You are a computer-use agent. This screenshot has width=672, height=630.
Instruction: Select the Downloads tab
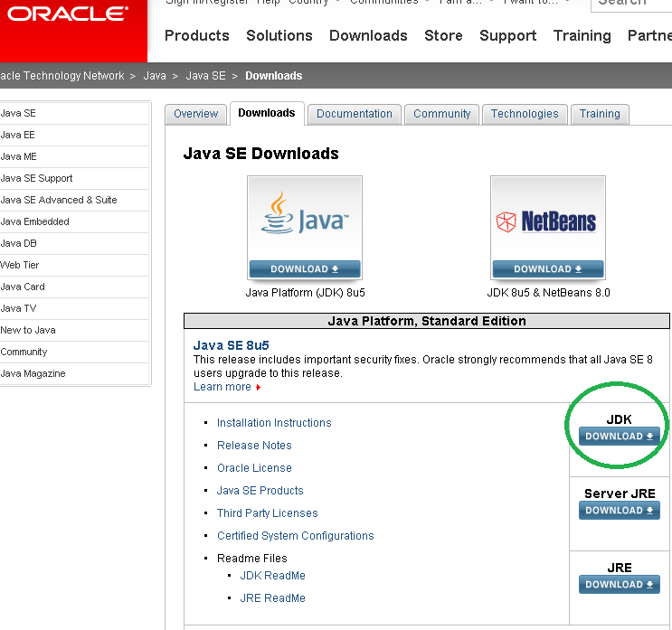267,113
